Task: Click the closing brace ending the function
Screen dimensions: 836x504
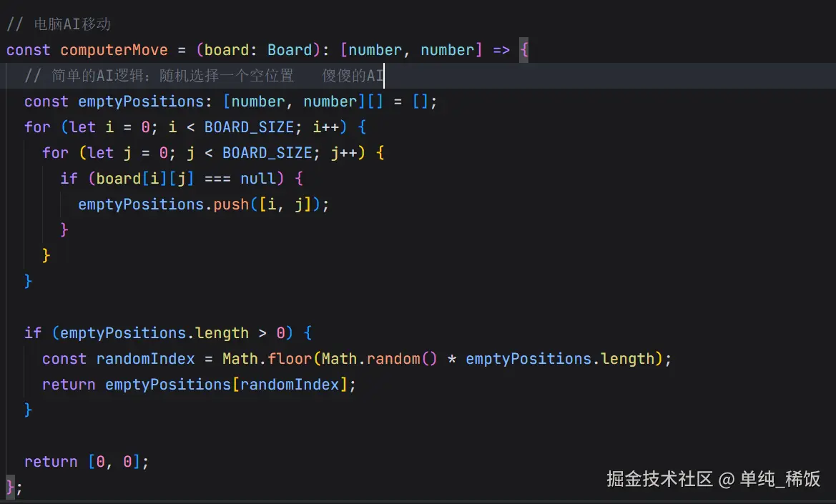Action: click(9, 487)
